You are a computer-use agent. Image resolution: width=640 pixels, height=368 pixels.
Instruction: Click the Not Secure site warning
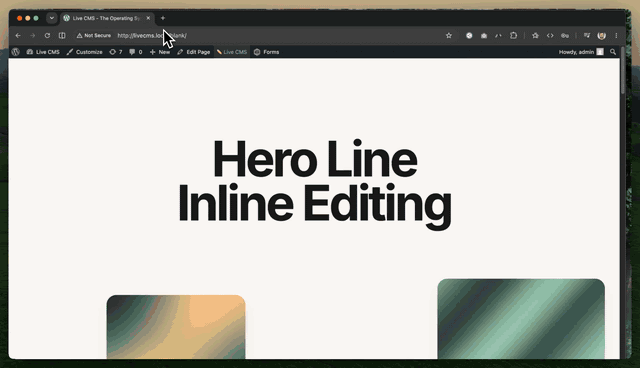(x=93, y=35)
